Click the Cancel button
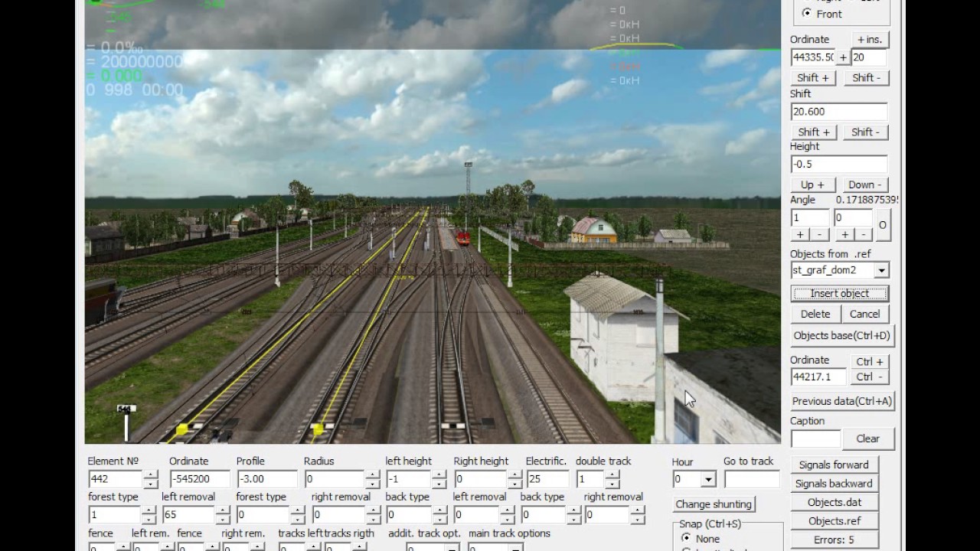This screenshot has height=551, width=980. pos(864,314)
